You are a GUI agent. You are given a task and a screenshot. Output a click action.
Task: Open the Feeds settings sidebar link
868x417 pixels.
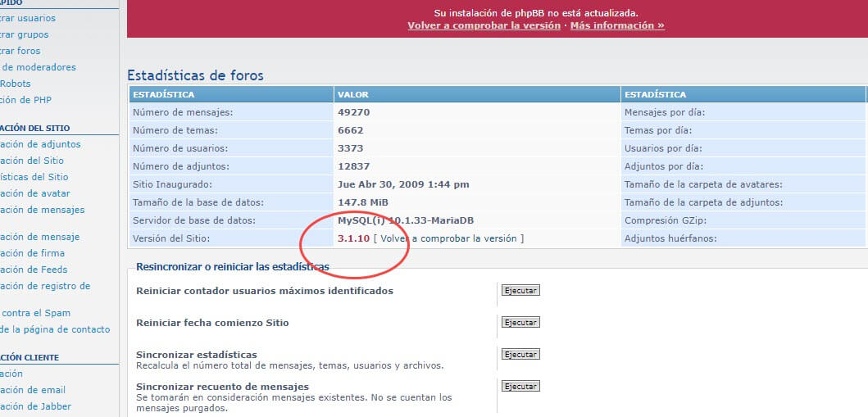click(34, 270)
